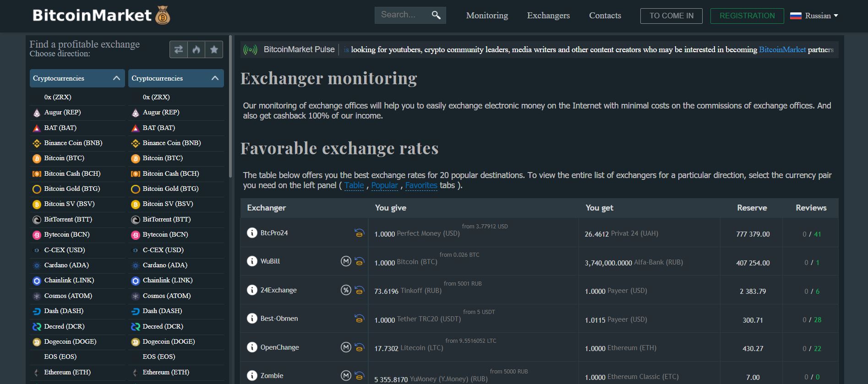Screen dimensions: 868x384
Task: Select Bytecoin (BCN) in the get column
Action: pyautogui.click(x=176, y=235)
